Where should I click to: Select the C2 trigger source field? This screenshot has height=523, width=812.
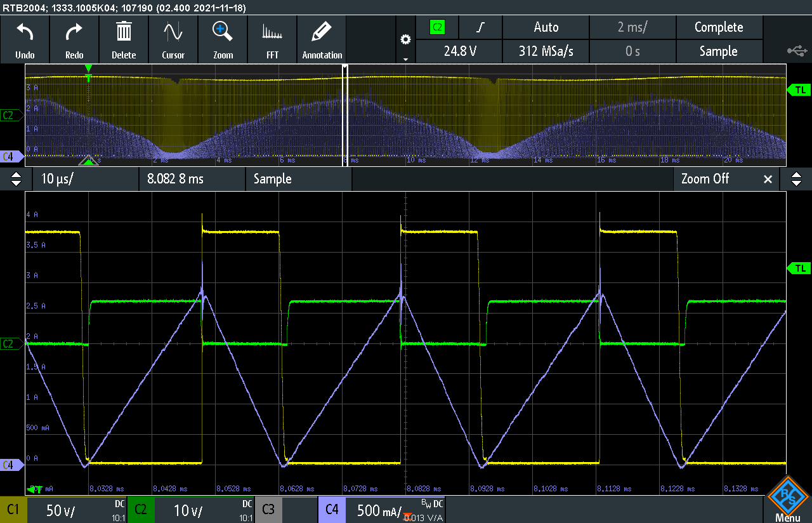click(x=437, y=27)
